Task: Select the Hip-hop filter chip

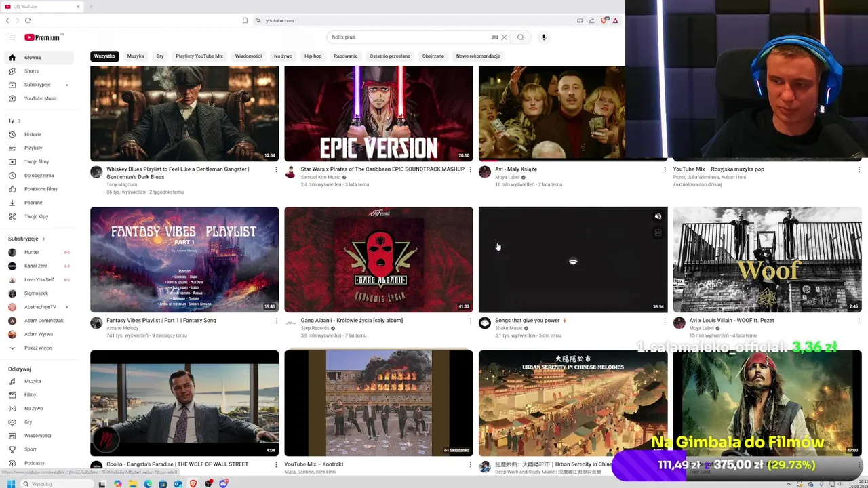Action: (313, 56)
